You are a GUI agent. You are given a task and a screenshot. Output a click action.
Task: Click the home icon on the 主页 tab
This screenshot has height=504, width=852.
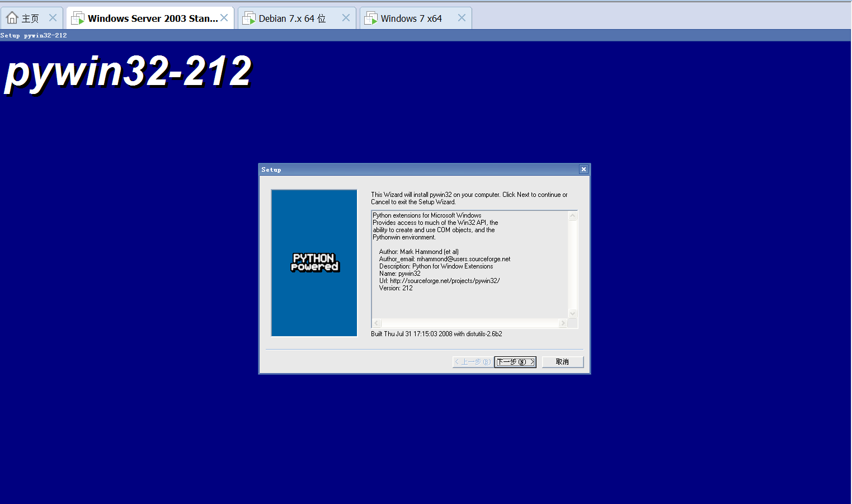click(12, 18)
